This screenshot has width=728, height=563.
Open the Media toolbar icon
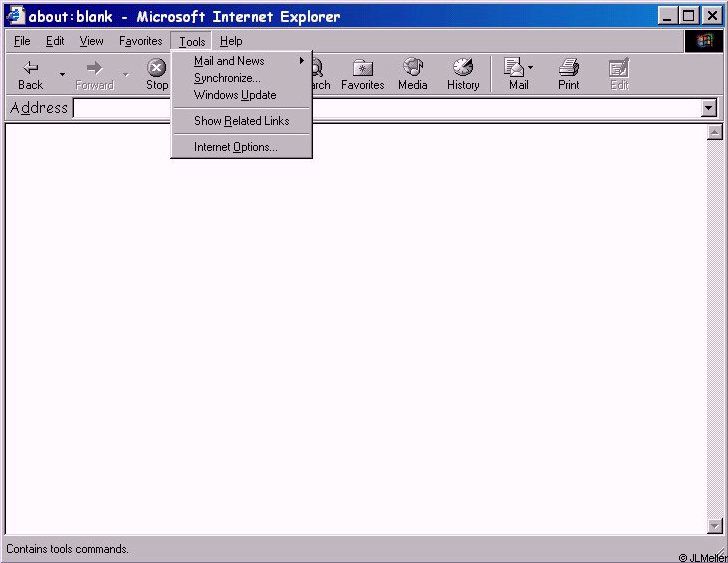coord(413,67)
